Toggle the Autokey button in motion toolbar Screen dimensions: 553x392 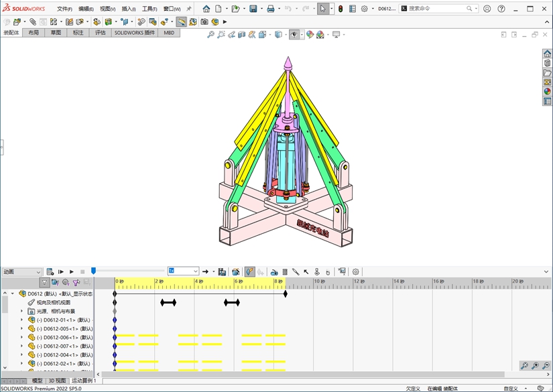pyautogui.click(x=249, y=271)
